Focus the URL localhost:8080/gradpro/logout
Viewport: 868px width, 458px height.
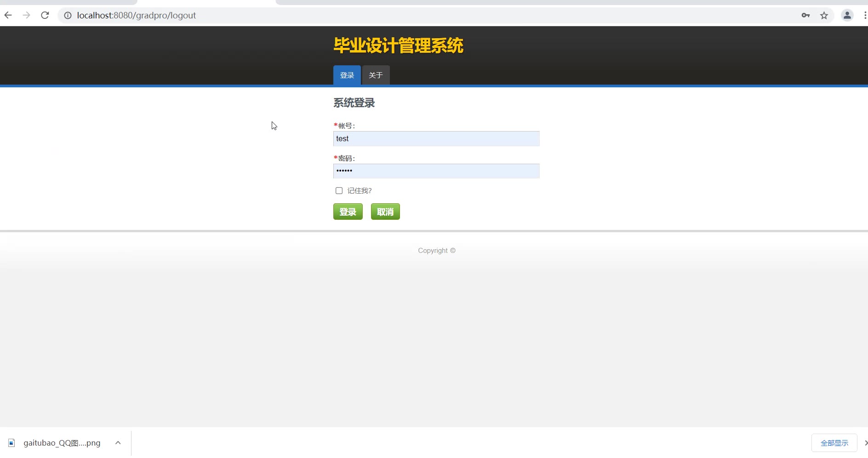(x=137, y=15)
